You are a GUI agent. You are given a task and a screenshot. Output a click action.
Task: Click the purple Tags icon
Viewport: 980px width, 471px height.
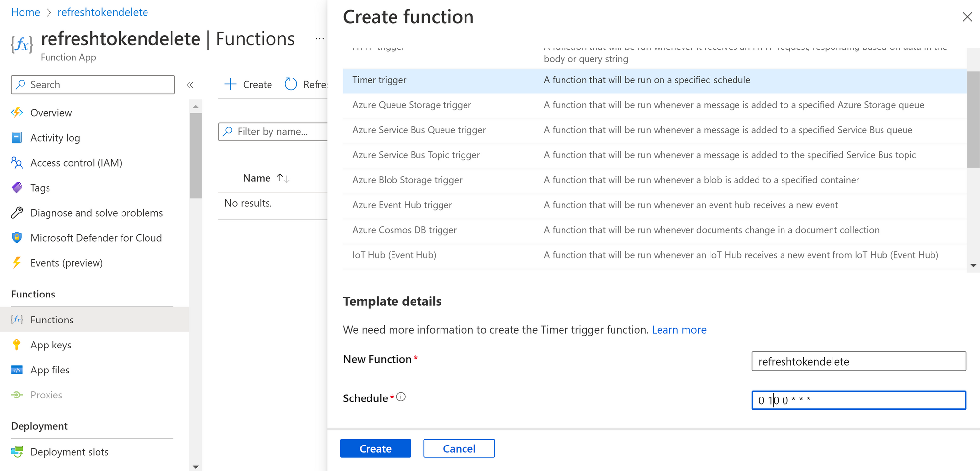17,187
